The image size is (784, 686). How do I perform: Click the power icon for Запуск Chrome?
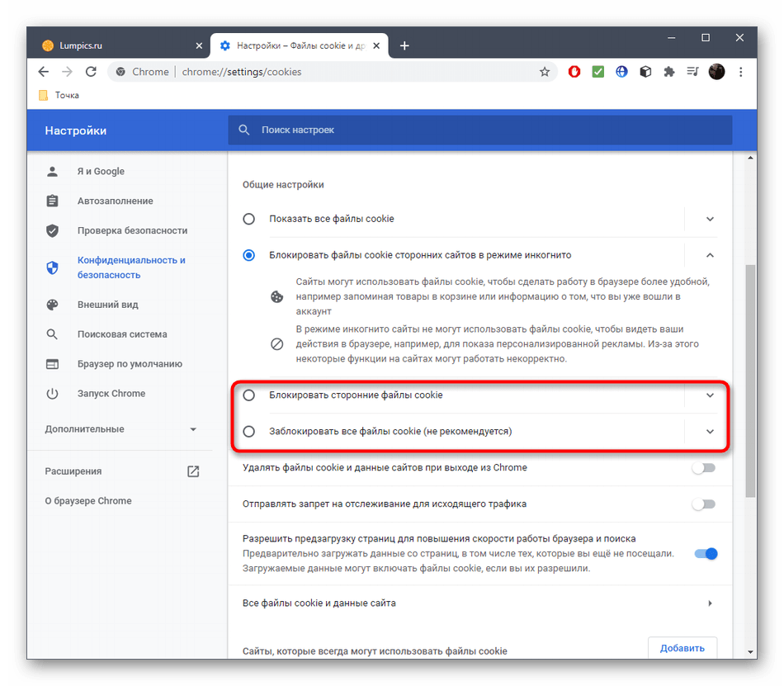click(52, 394)
